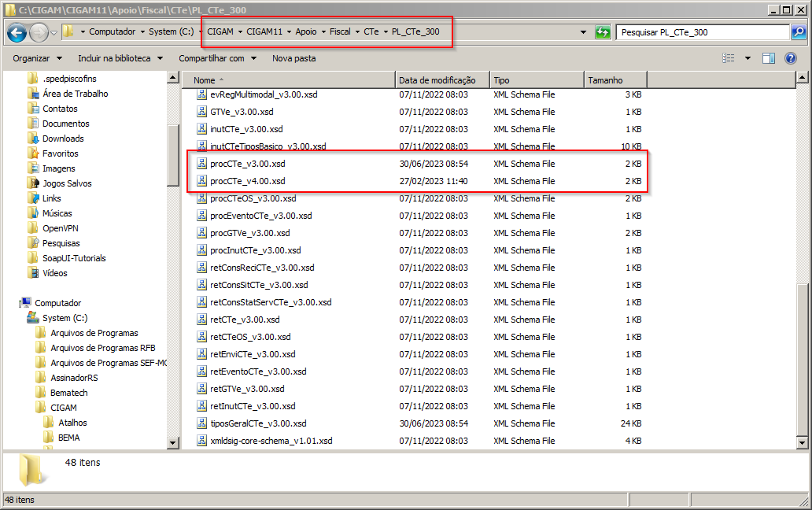Select file name retCTe_v3.00.xsd
This screenshot has width=812, height=510.
(x=245, y=320)
